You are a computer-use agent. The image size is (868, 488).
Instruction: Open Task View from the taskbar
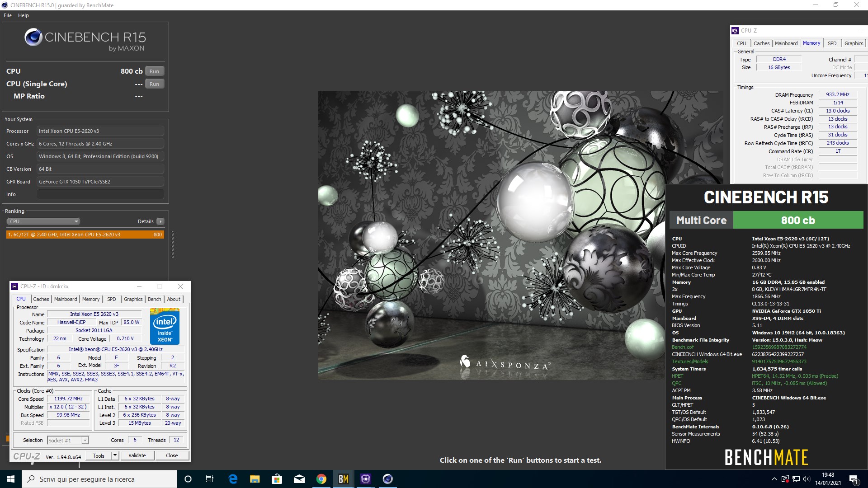210,479
